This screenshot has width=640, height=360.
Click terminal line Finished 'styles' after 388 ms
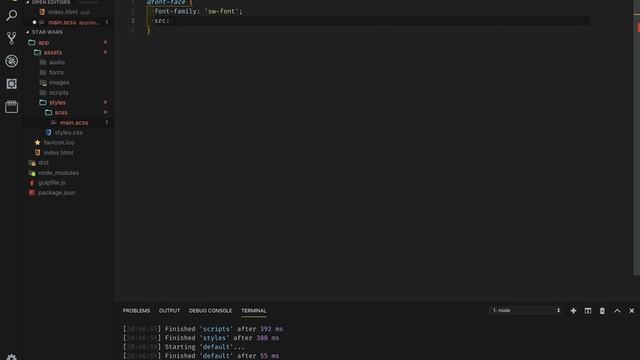point(201,338)
